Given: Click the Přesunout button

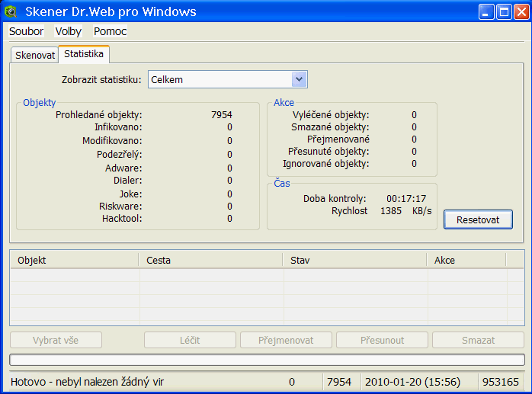Looking at the screenshot, I should pos(382,340).
